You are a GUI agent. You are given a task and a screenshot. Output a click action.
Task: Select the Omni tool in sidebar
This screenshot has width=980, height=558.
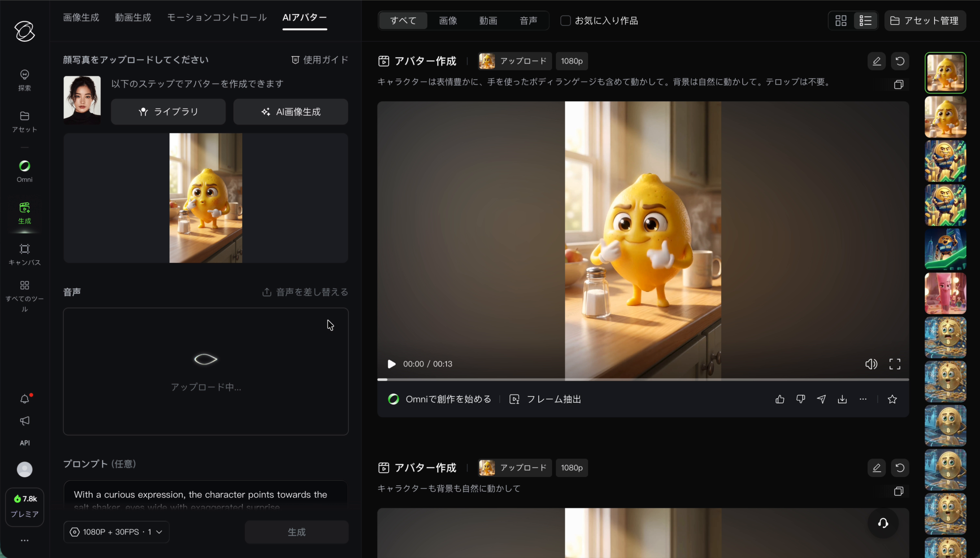(x=24, y=171)
